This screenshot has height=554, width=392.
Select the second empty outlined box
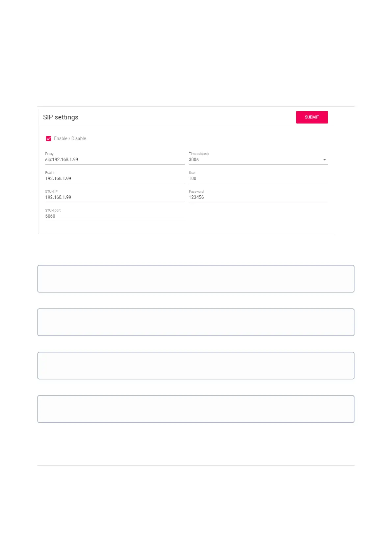(196, 322)
